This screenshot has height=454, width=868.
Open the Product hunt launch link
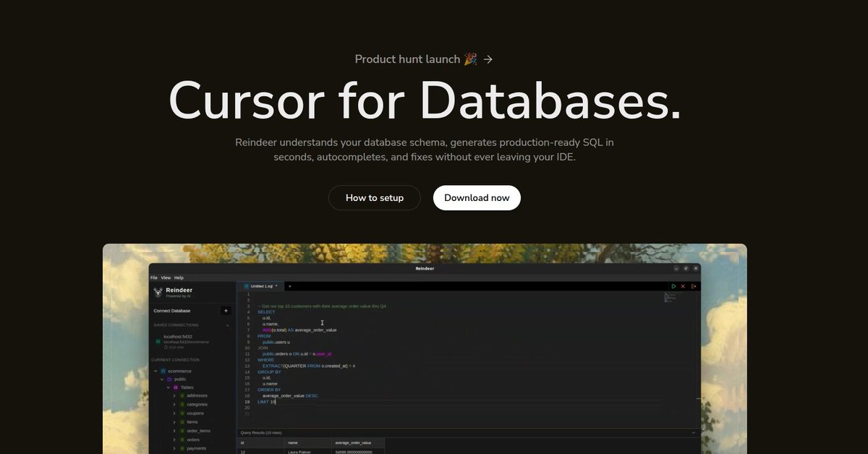pos(424,59)
